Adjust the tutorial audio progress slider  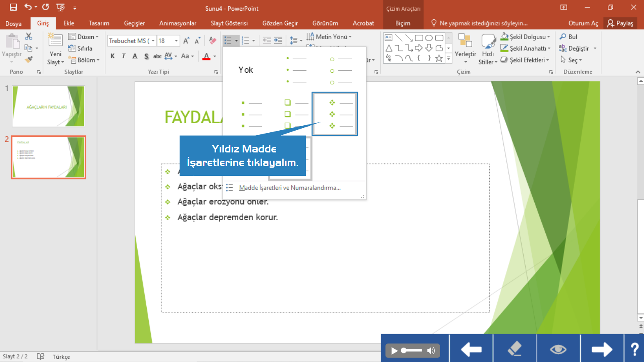tap(411, 350)
